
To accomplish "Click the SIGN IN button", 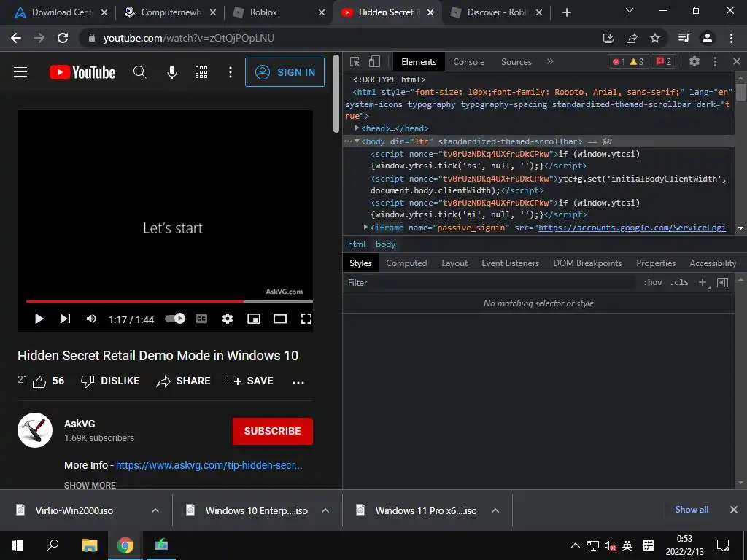I will tap(285, 72).
